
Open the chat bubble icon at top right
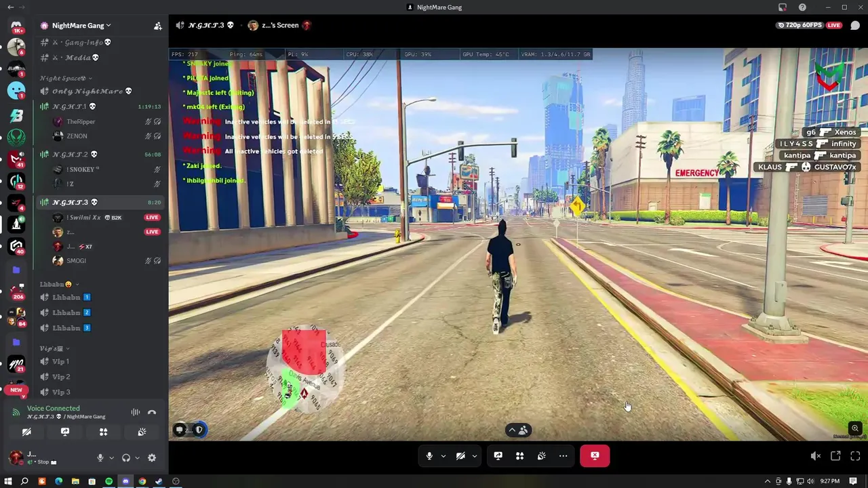pos(855,25)
